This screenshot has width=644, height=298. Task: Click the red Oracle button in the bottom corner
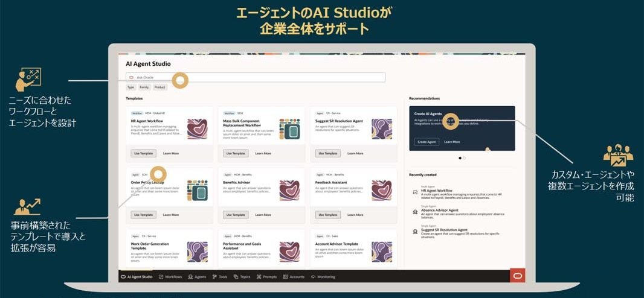[x=518, y=276]
